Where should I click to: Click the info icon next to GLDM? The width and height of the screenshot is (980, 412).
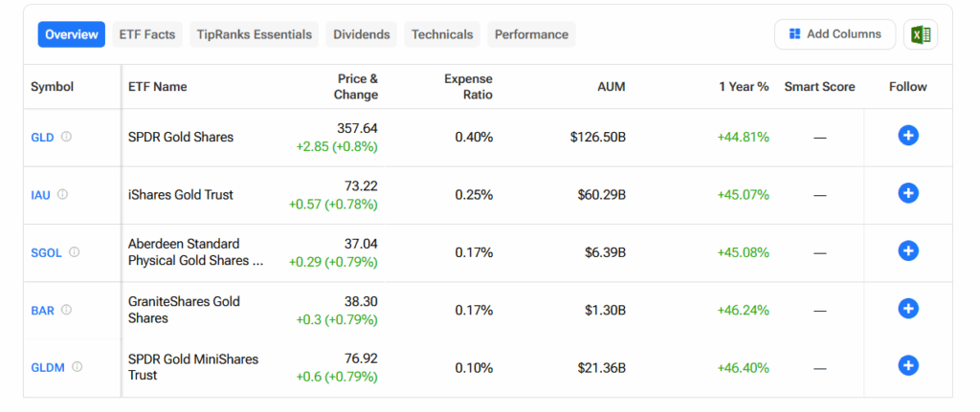coord(77,366)
